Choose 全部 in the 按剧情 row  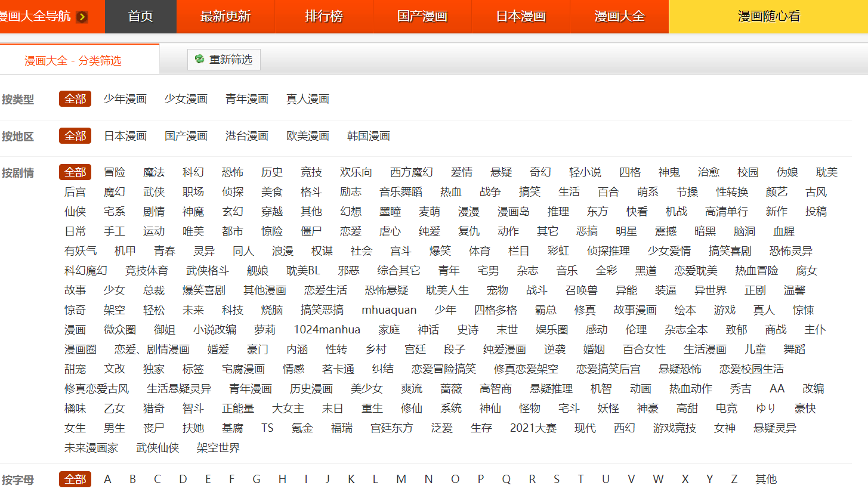[75, 172]
